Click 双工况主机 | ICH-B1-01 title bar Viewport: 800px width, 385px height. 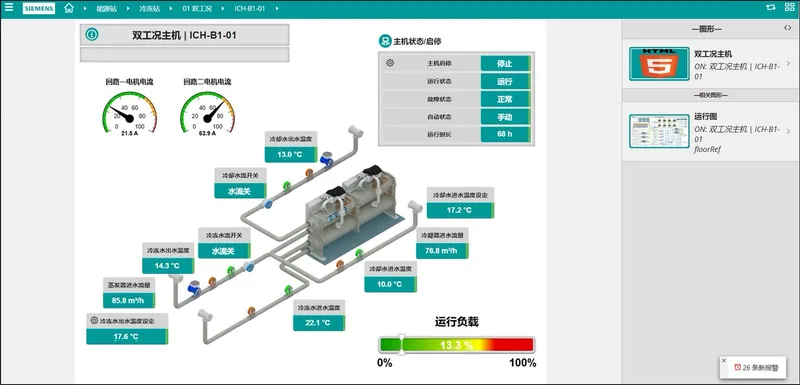[x=184, y=35]
